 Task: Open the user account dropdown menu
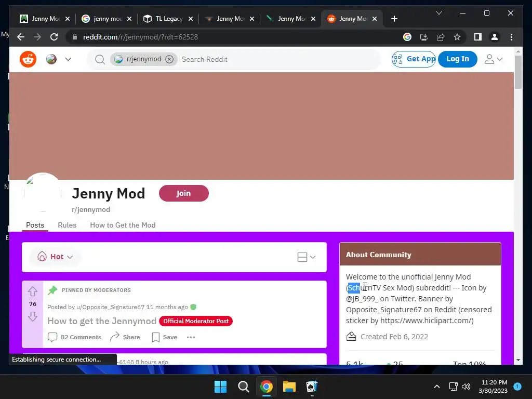pos(493,59)
